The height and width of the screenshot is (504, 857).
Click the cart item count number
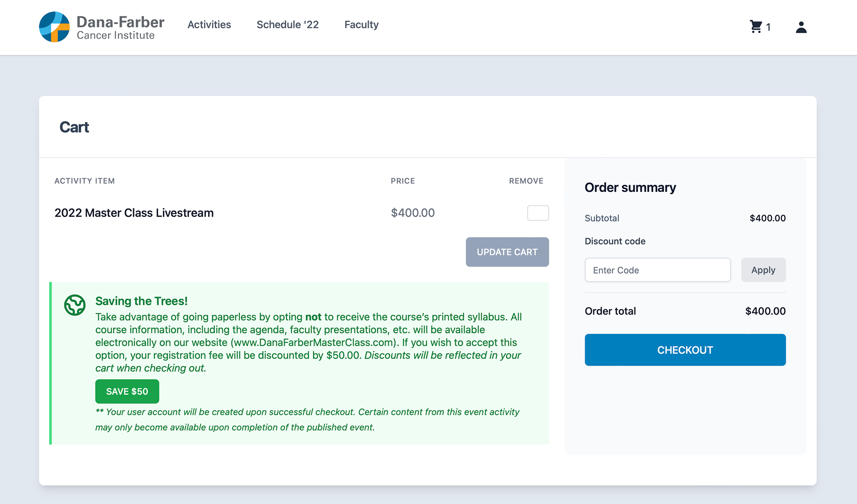coord(768,27)
